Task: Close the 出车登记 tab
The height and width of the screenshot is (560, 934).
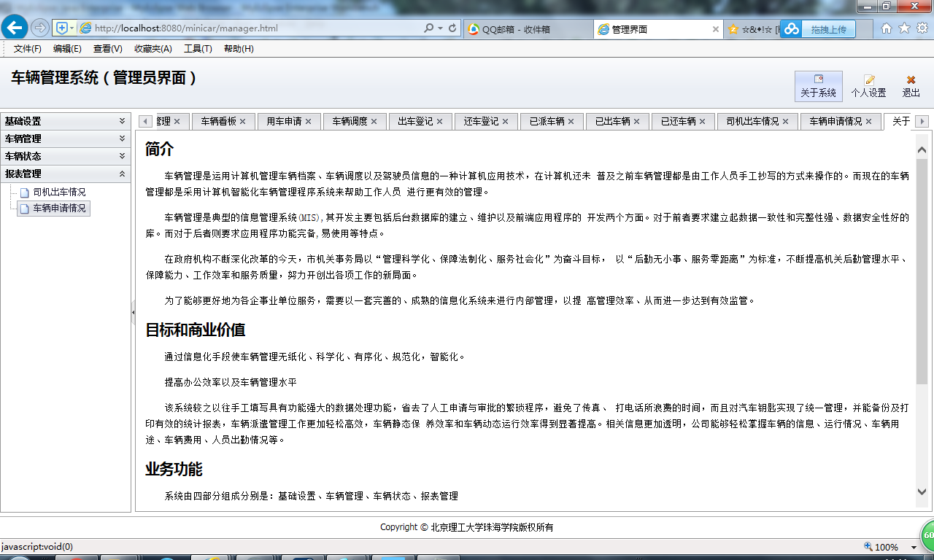Action: (439, 122)
